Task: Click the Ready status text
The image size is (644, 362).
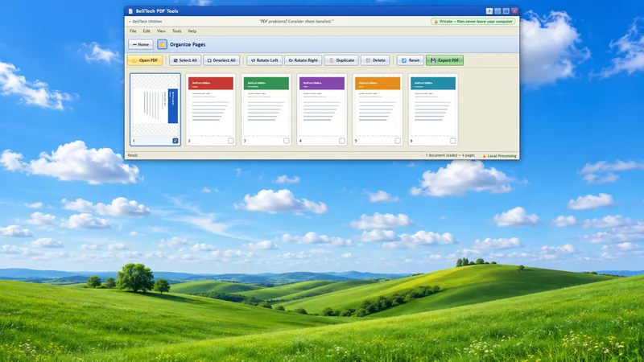Action: point(133,155)
